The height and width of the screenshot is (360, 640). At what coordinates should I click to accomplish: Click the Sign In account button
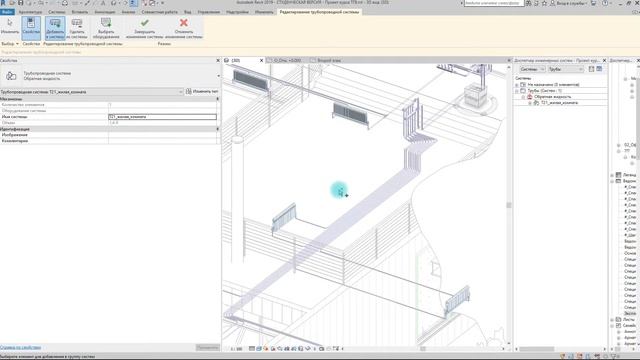568,3
